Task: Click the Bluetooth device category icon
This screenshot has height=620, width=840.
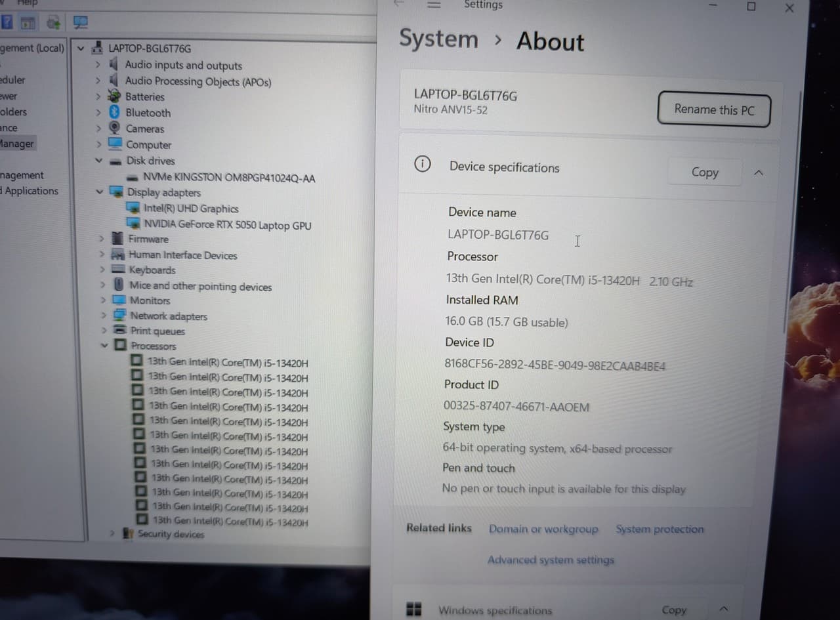Action: [115, 112]
